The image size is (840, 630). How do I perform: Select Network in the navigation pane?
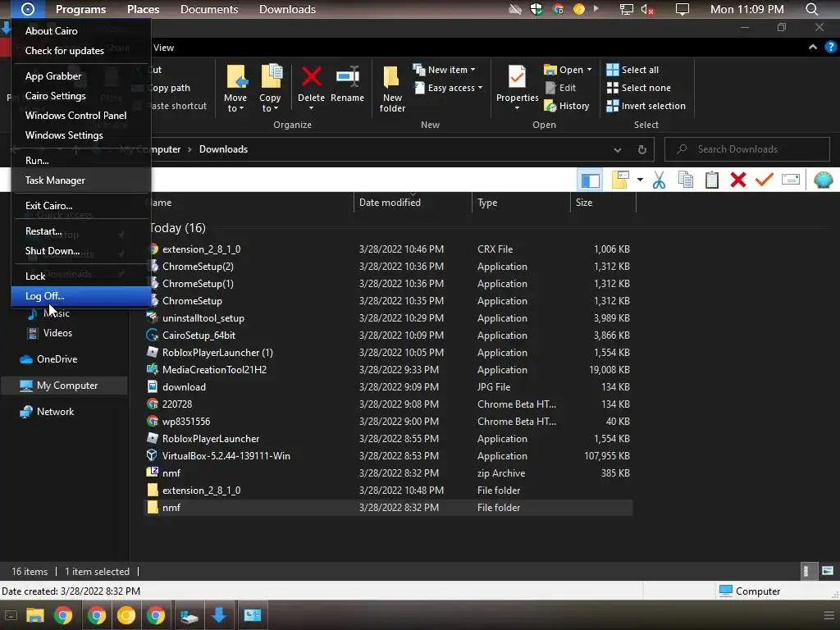pos(55,412)
